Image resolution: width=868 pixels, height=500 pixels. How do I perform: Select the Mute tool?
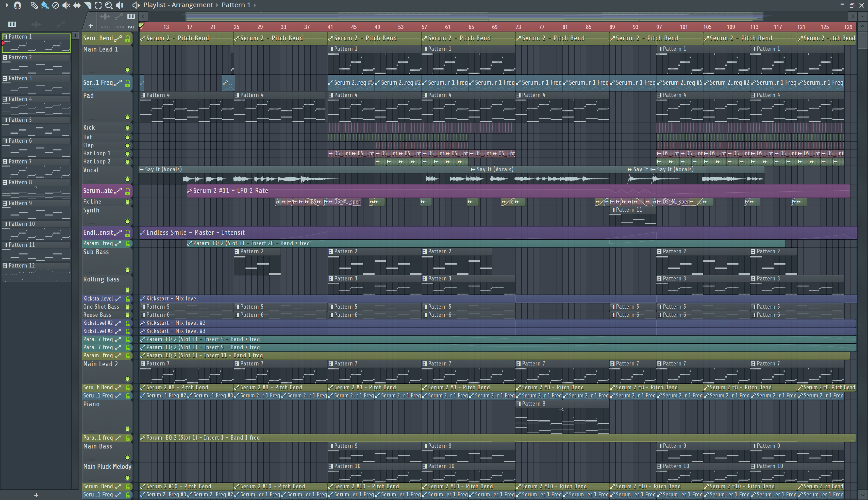click(66, 5)
